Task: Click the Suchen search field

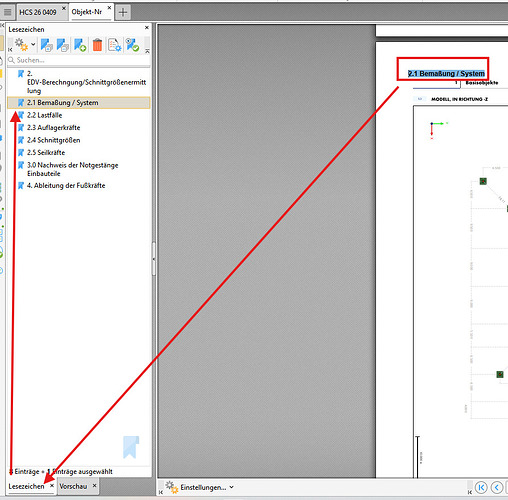Action: coord(79,60)
